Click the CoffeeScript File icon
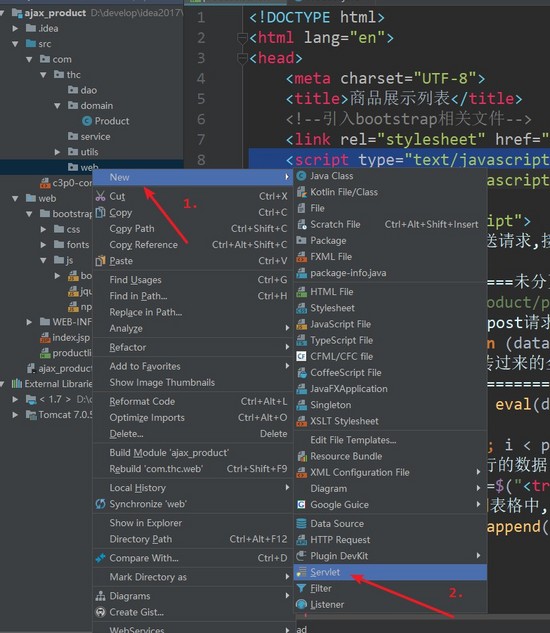Viewport: 550px width, 633px height. [x=301, y=372]
